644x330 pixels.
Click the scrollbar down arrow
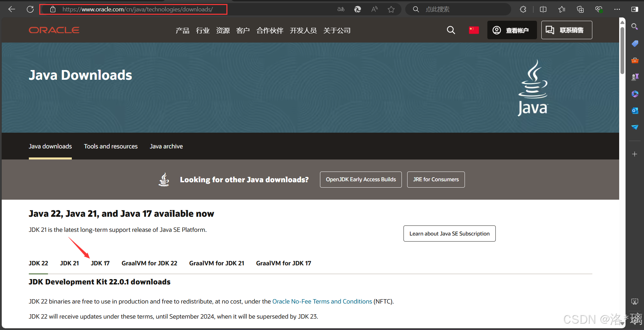(x=622, y=323)
